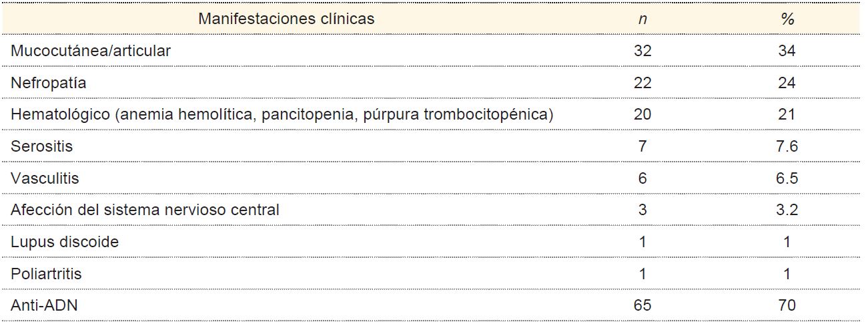Screen dimensions: 868x322
Task: Select "Afección del sistema nervioso central" text
Action: click(x=145, y=210)
